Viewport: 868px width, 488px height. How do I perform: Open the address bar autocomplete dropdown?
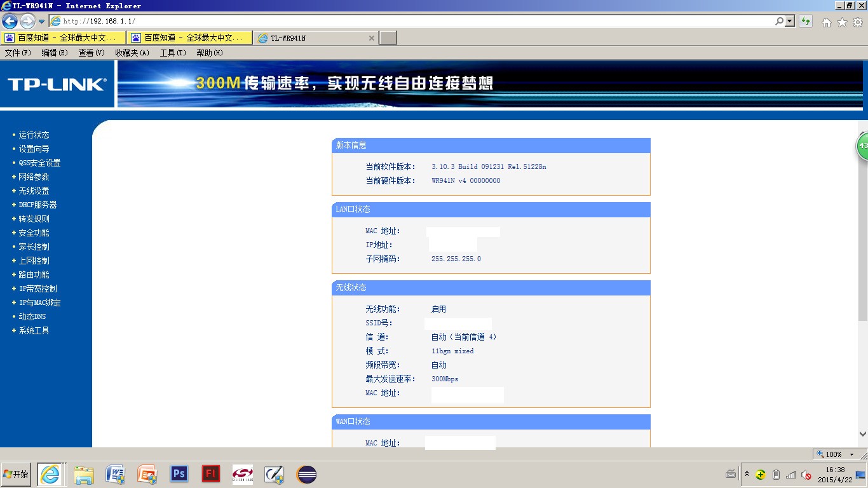pos(790,21)
